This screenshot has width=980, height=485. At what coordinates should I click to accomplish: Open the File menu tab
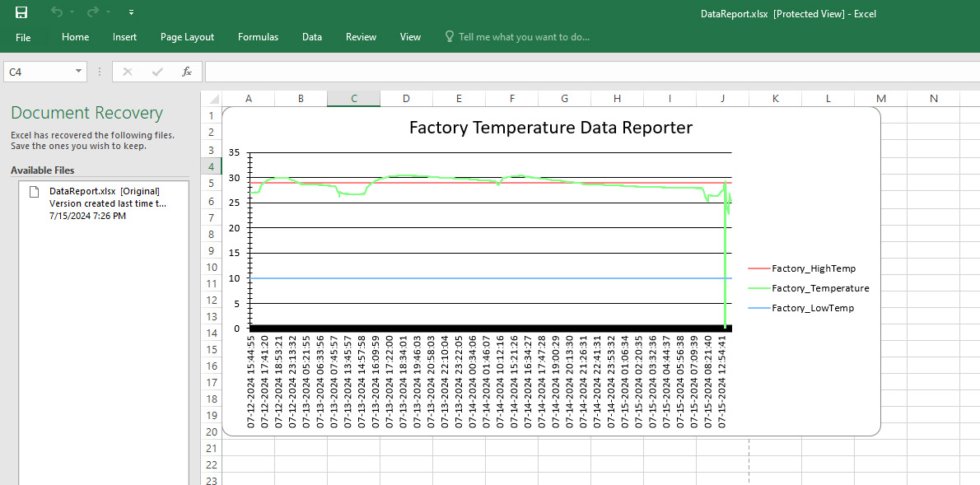click(x=23, y=37)
